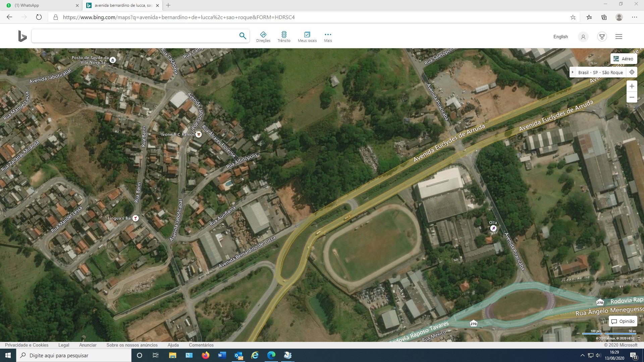
Task: Zoom in with the plus button
Action: point(632,86)
